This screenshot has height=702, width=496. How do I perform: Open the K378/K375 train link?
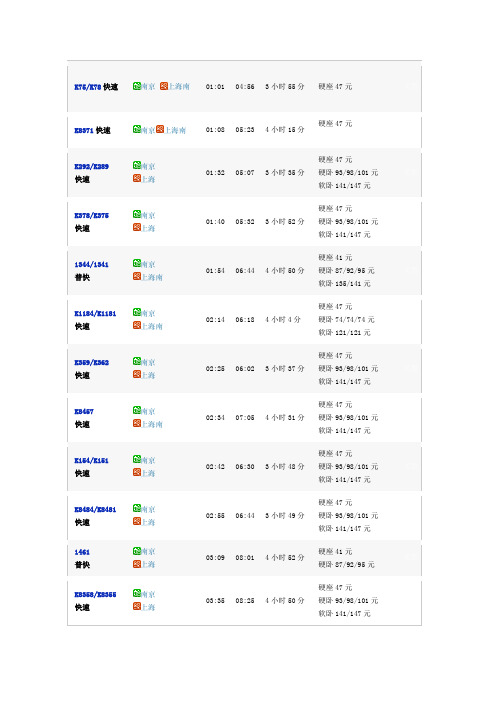91,215
